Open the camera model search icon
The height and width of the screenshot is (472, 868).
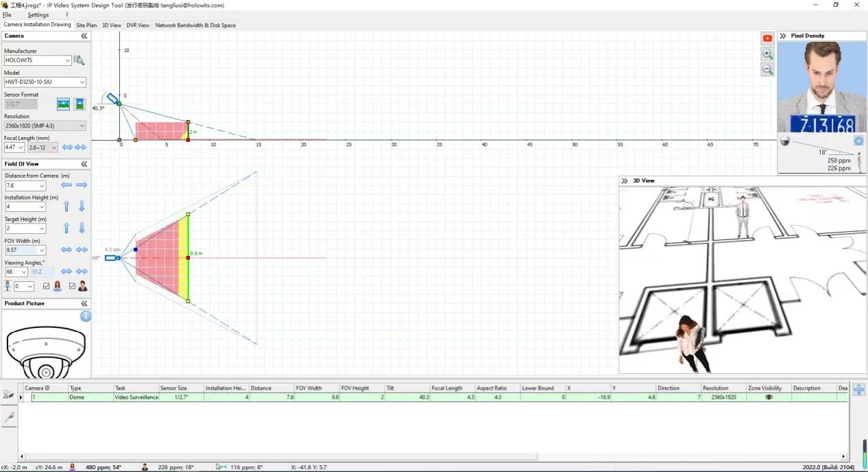79,60
